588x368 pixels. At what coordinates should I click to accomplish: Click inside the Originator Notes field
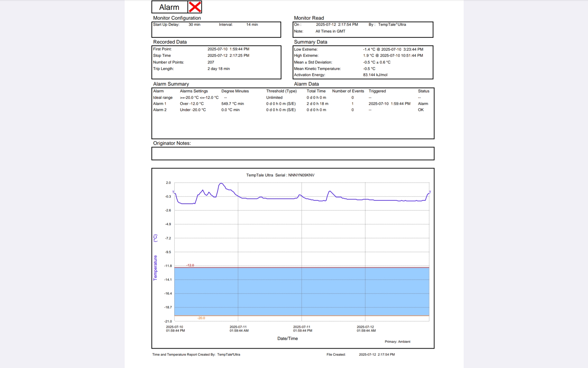pyautogui.click(x=293, y=153)
